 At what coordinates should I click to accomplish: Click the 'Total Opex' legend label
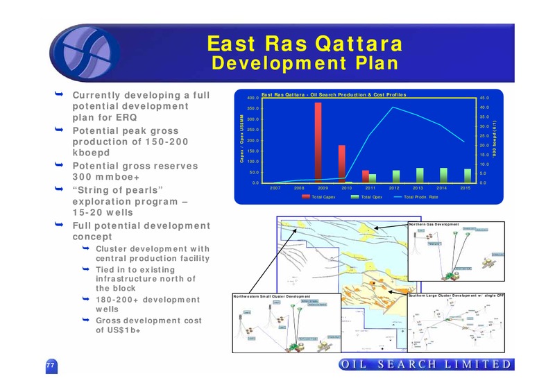pos(372,197)
